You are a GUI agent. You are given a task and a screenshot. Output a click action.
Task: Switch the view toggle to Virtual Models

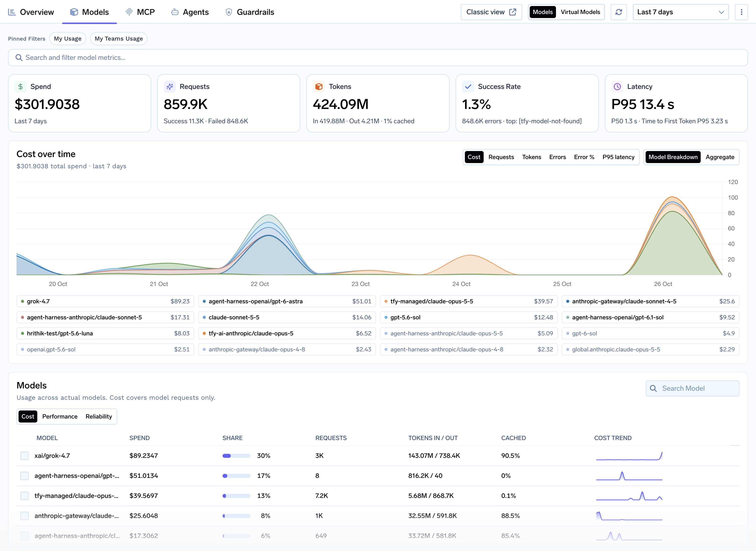tap(580, 12)
